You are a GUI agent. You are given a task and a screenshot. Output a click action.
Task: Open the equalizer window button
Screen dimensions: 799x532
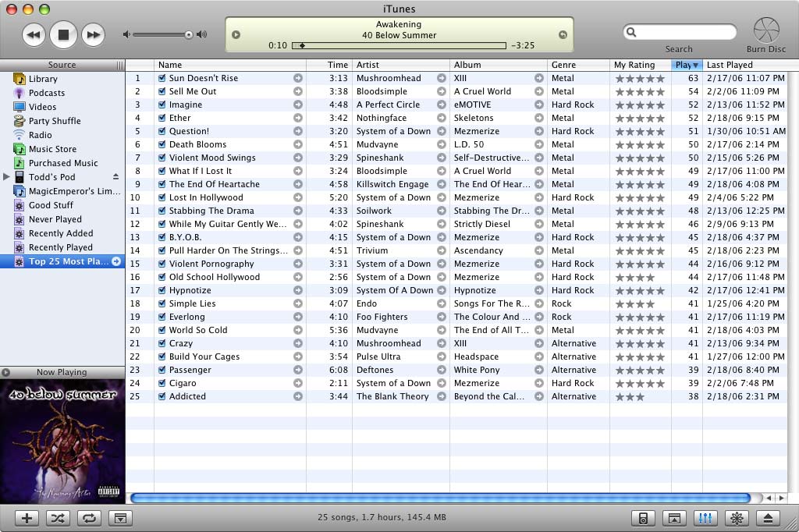(x=705, y=518)
